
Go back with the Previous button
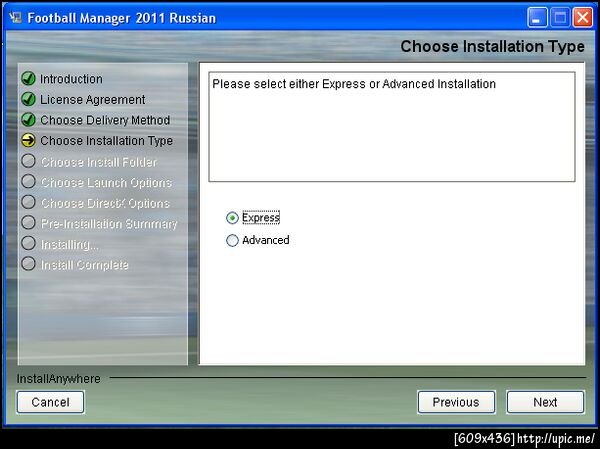coord(456,402)
